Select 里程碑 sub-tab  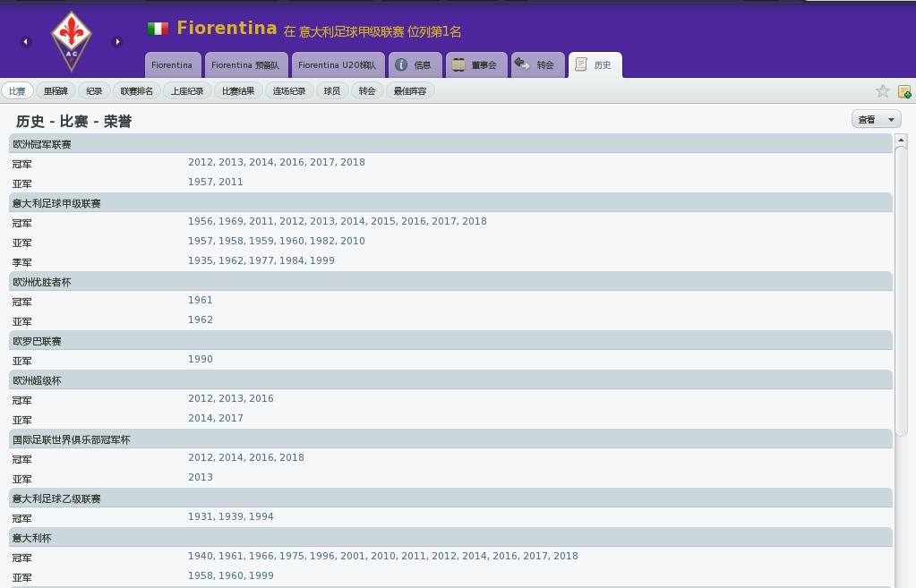(x=56, y=91)
